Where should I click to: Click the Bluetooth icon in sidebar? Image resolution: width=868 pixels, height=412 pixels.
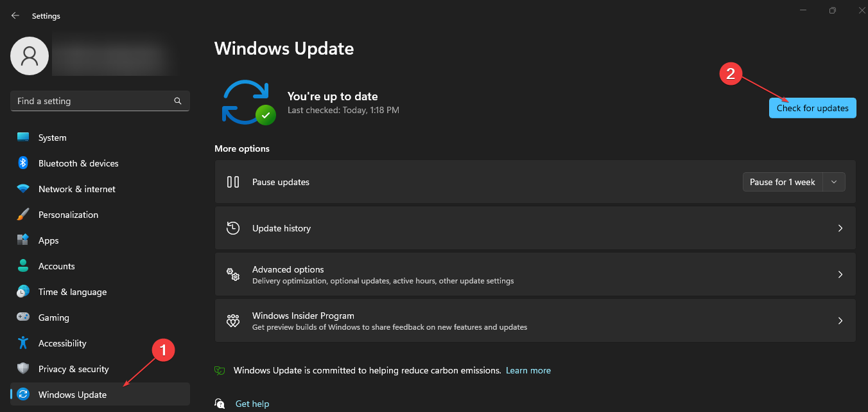point(23,163)
